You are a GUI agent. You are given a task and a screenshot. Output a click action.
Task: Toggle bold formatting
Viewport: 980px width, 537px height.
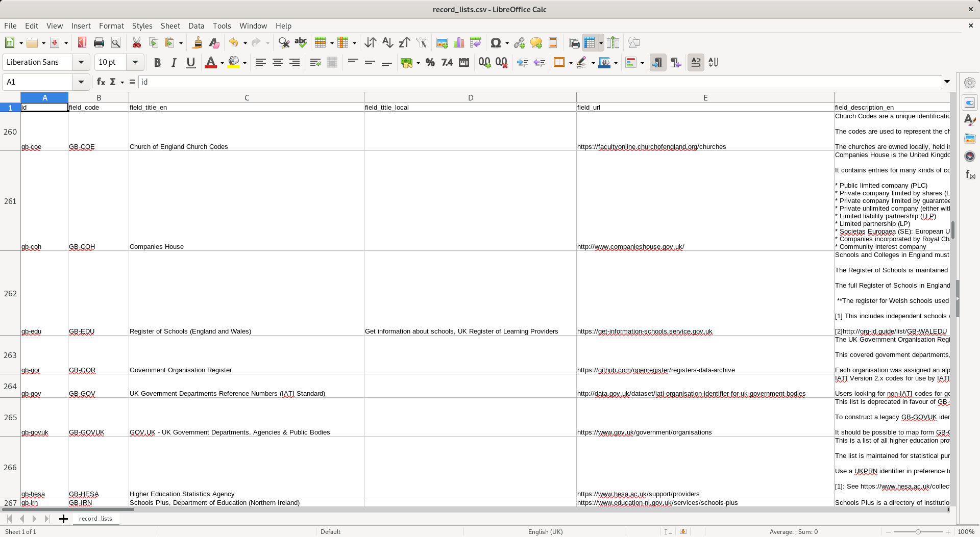tap(157, 62)
